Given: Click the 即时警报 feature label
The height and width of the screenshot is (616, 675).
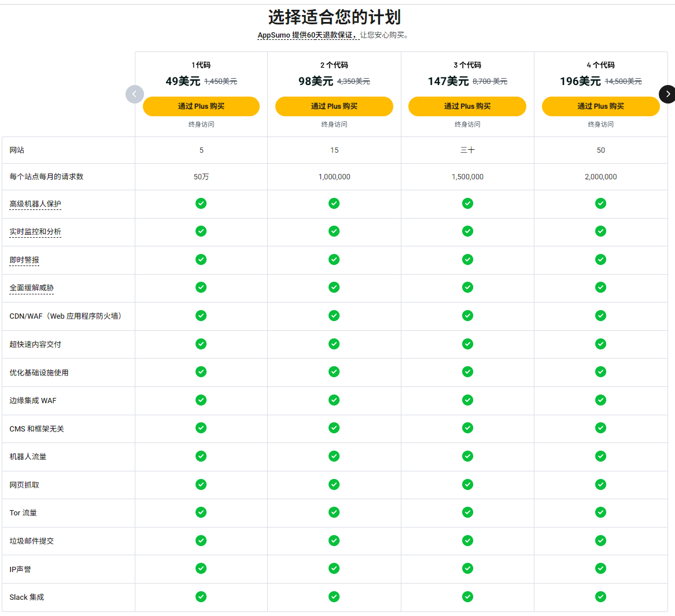Looking at the screenshot, I should click(x=24, y=260).
